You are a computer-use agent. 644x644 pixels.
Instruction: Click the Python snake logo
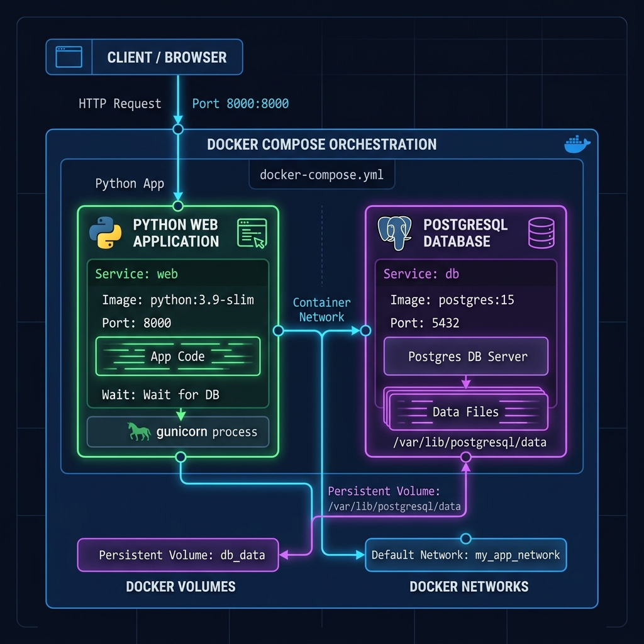[x=105, y=233]
